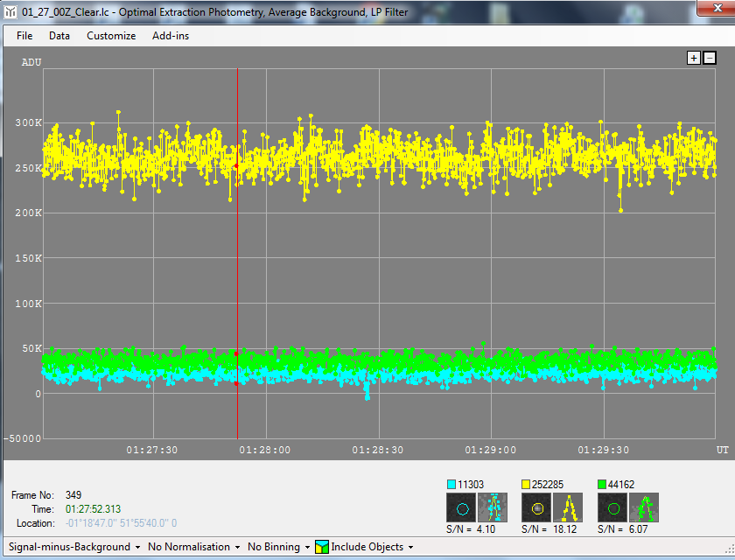Click the yellow color swatch beside 252285

(527, 484)
